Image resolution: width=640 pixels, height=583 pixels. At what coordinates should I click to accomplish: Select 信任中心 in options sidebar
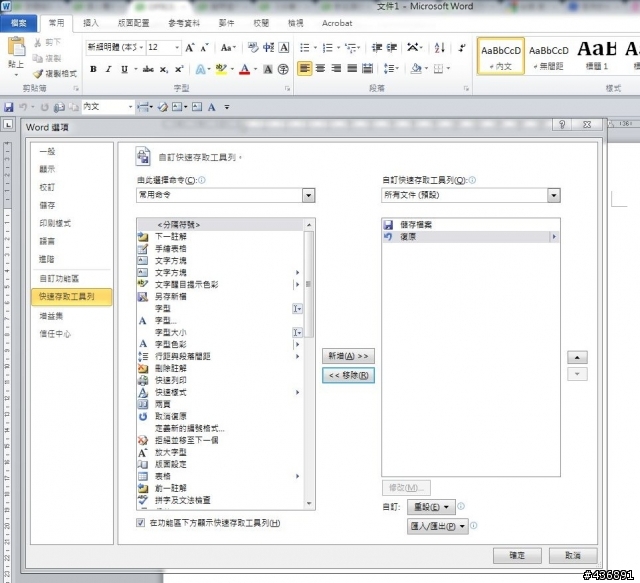click(55, 334)
